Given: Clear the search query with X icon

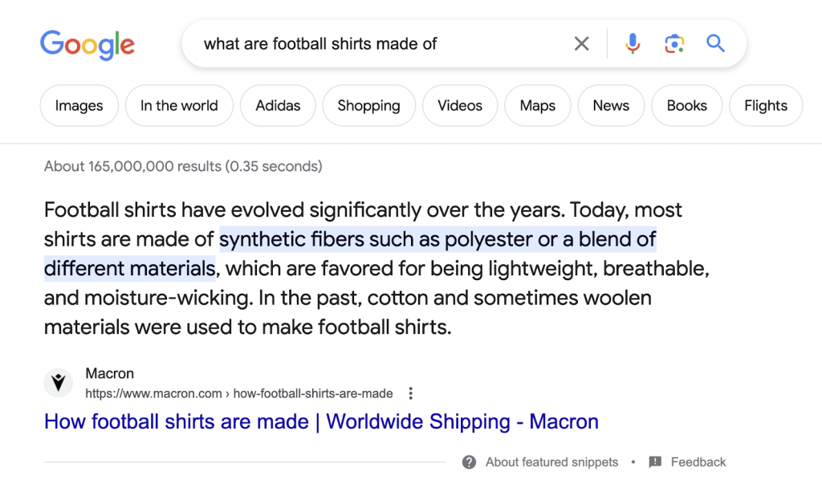Looking at the screenshot, I should tap(581, 43).
